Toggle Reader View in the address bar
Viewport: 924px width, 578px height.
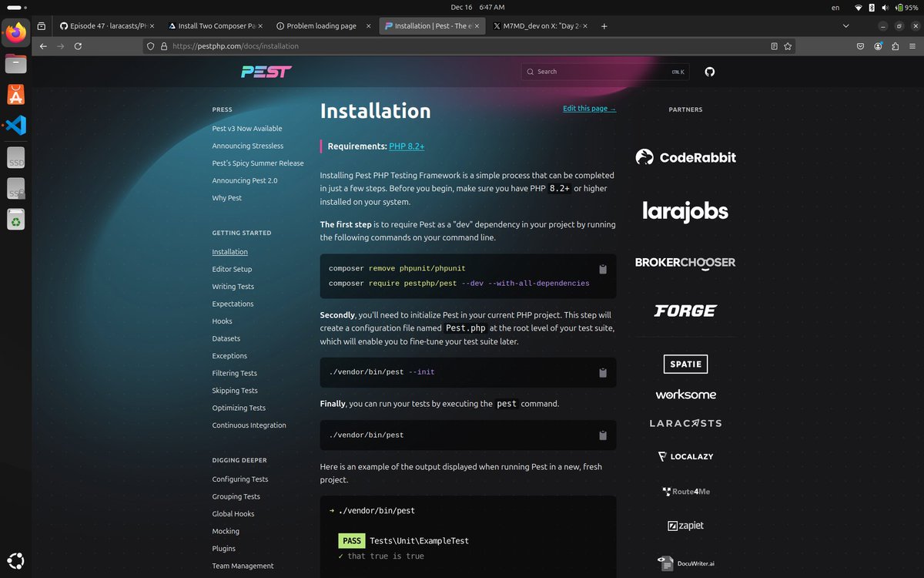click(774, 46)
